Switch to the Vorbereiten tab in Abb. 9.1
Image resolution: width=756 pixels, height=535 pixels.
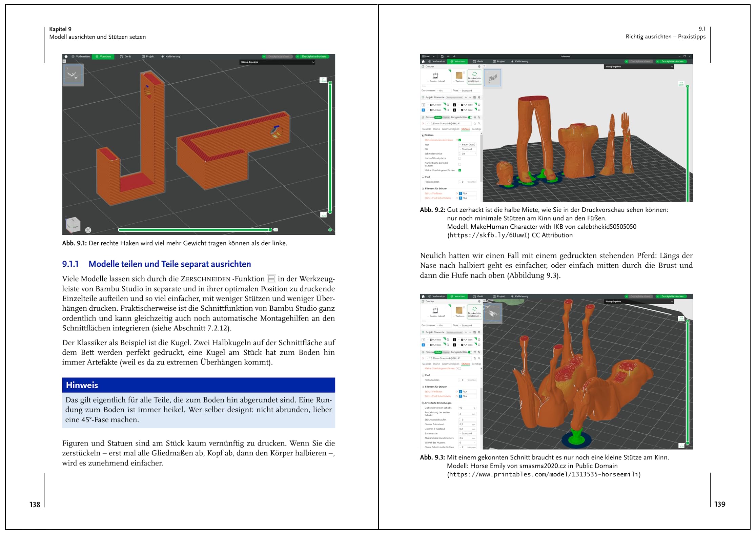tap(81, 57)
